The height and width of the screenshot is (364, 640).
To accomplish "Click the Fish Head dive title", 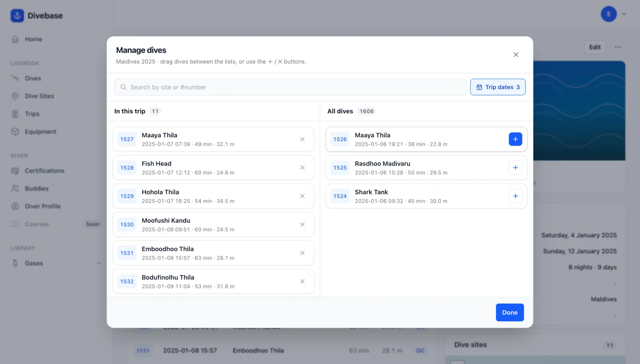I will (x=156, y=164).
